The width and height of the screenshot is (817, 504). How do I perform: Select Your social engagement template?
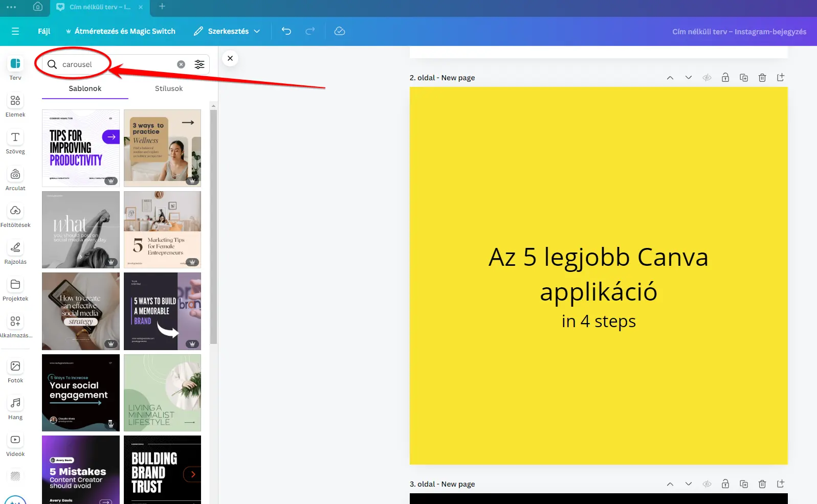(81, 393)
